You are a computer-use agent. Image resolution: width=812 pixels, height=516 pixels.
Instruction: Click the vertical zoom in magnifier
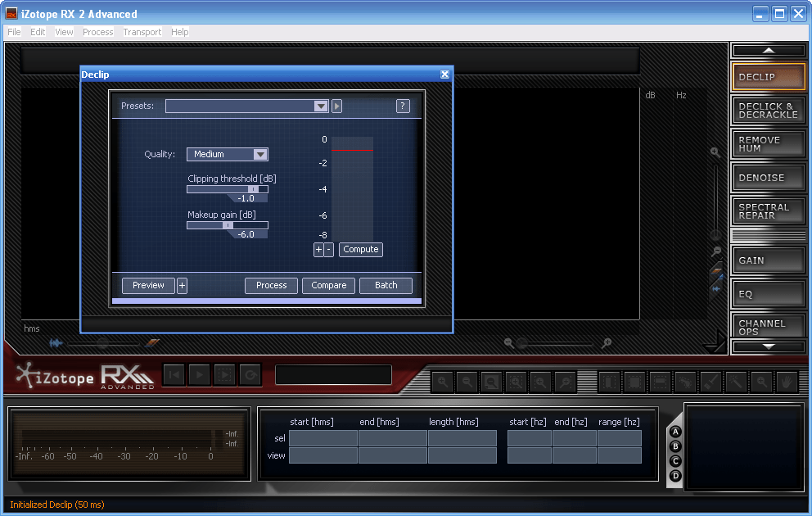715,152
